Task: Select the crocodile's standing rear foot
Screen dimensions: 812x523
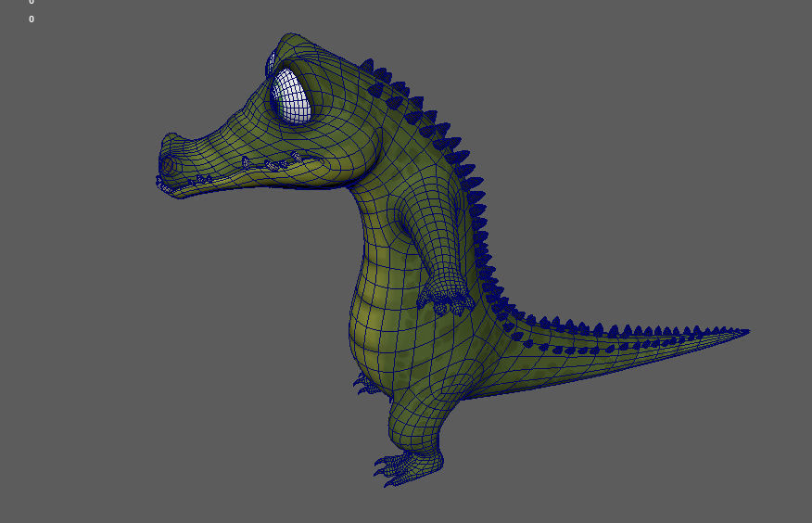Action: coord(409,467)
